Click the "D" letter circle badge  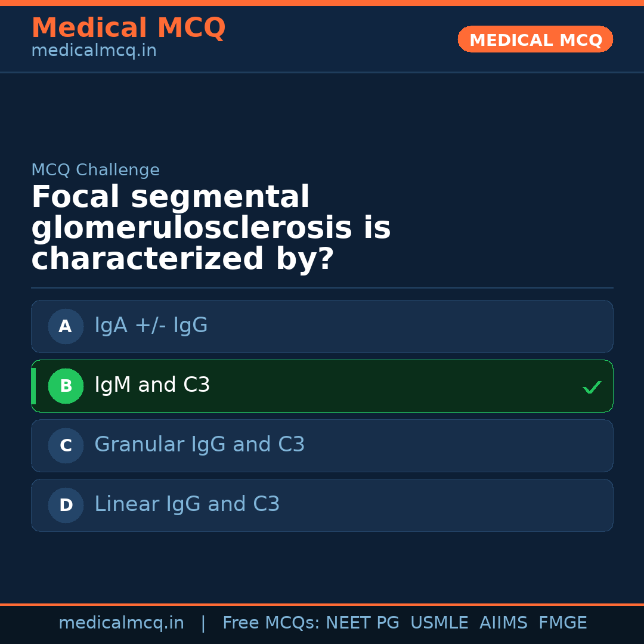[x=66, y=505]
